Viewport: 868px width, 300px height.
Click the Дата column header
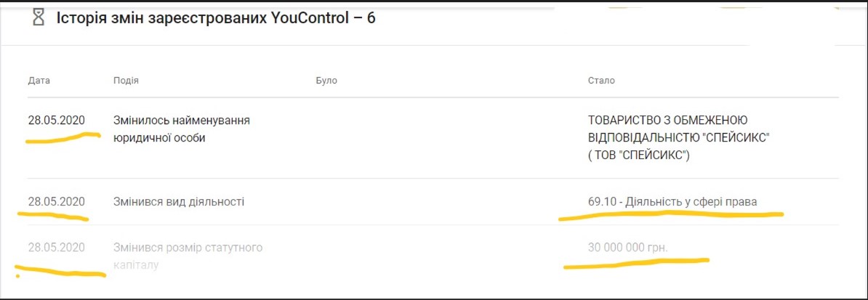pyautogui.click(x=39, y=80)
